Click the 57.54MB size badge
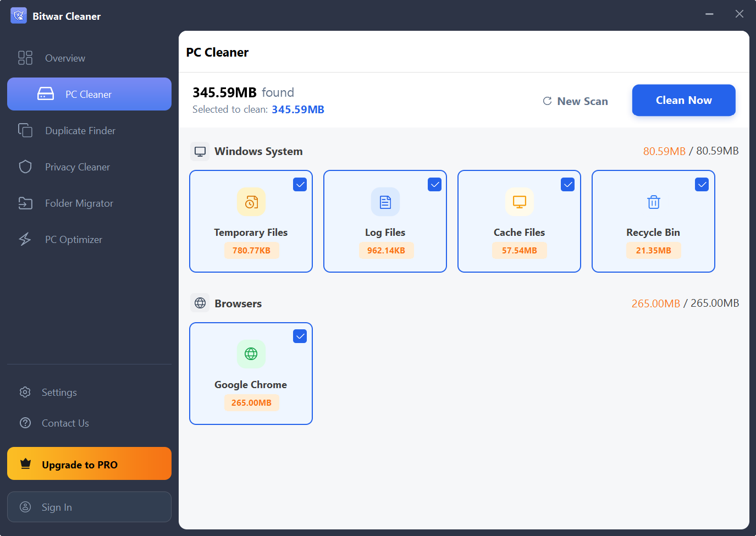Image resolution: width=756 pixels, height=536 pixels. coord(520,250)
